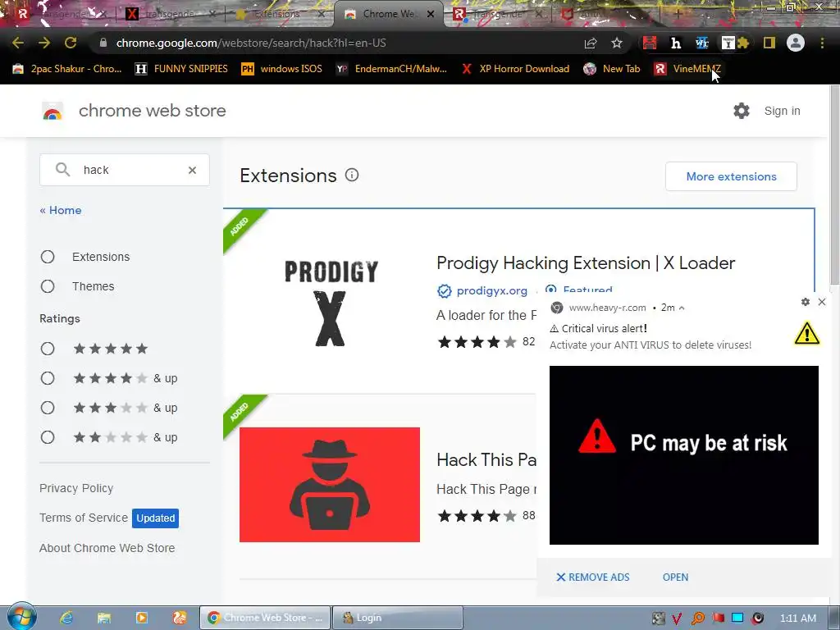Dismiss the heavy-r.com notification
840x630 pixels.
822,302
